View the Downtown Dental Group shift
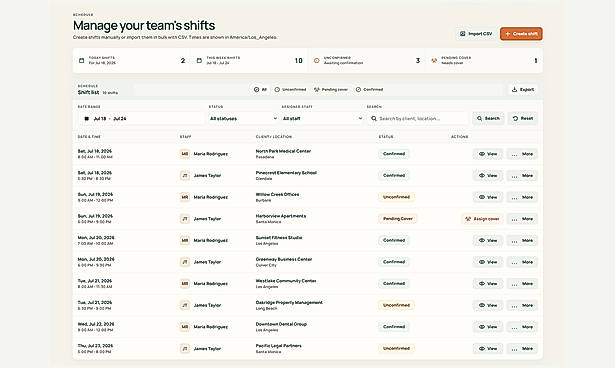The height and width of the screenshot is (368, 615). click(488, 326)
